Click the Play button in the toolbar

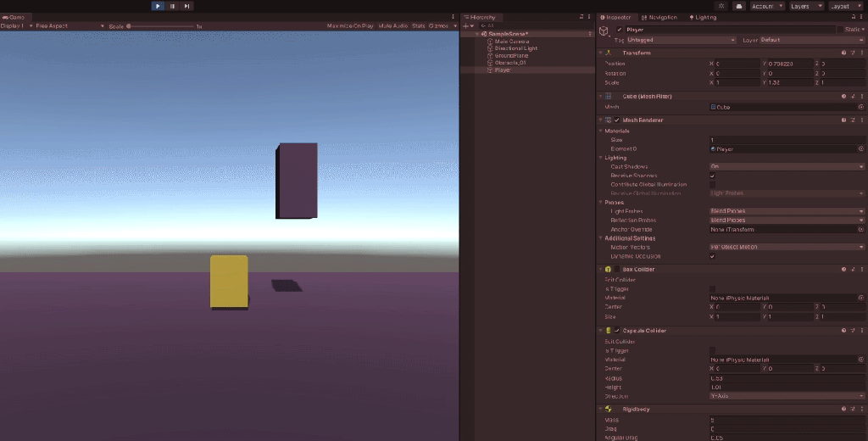(x=158, y=6)
